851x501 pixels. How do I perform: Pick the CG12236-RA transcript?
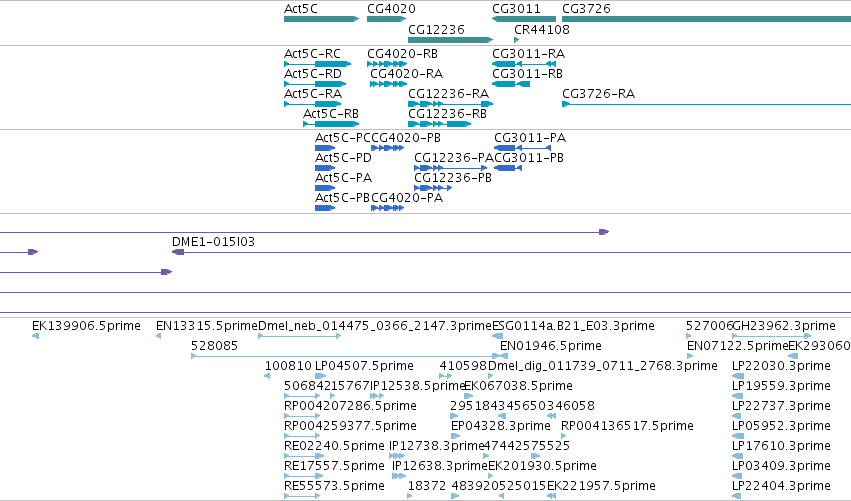tap(450, 104)
